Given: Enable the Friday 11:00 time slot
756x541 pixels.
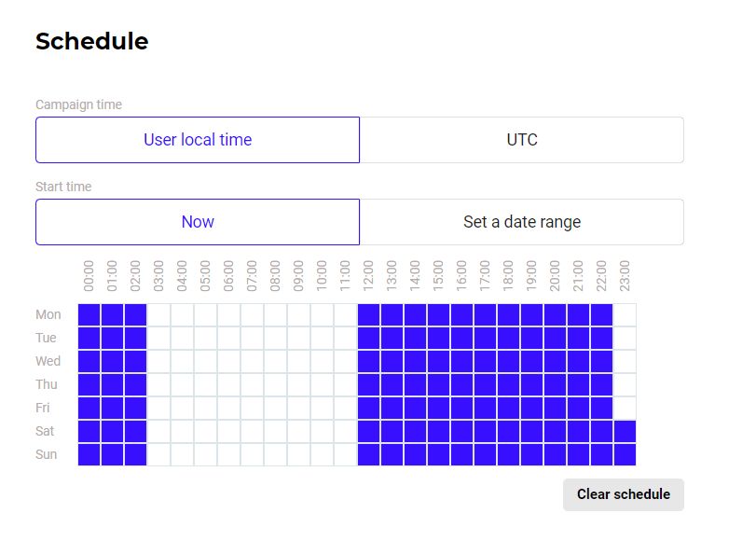Looking at the screenshot, I should click(346, 408).
